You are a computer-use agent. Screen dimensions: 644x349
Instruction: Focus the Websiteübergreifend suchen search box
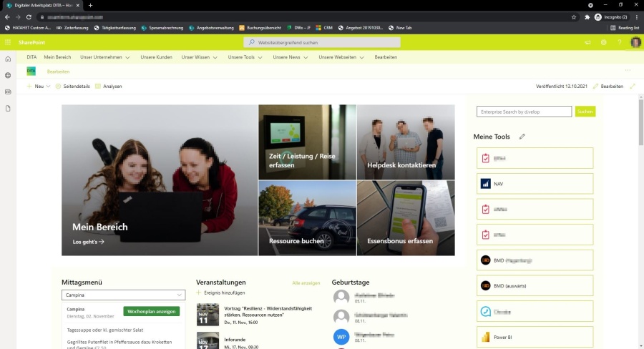pyautogui.click(x=321, y=42)
